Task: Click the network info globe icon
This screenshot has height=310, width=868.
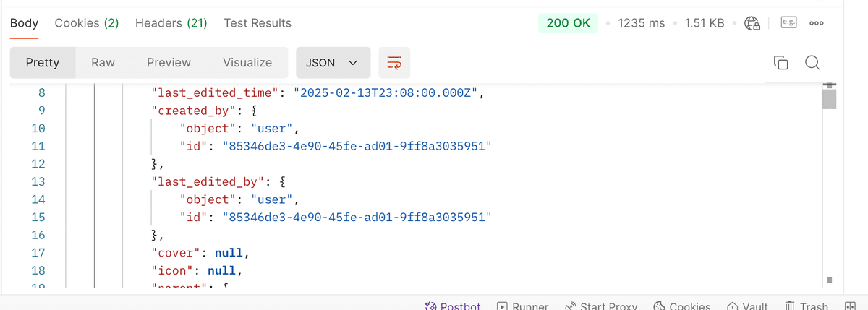Action: click(x=752, y=23)
